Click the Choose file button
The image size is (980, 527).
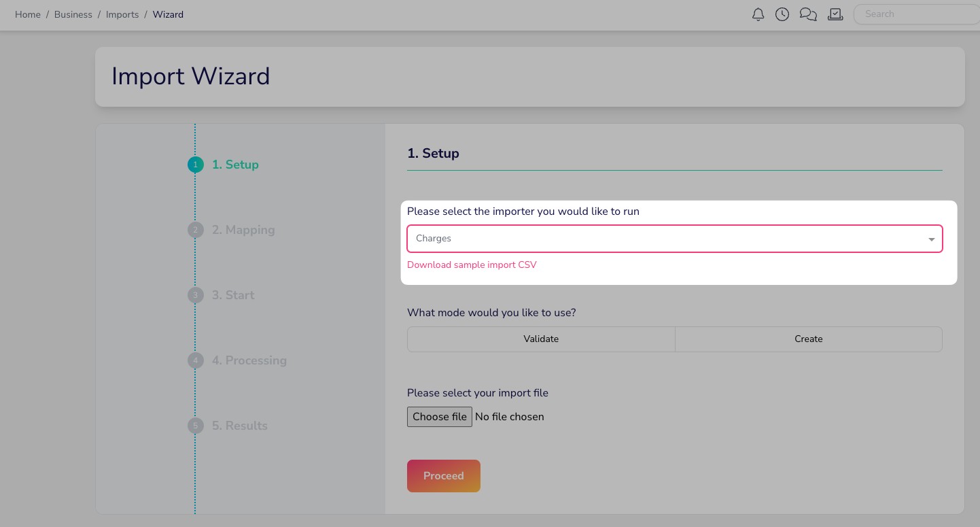pos(440,417)
